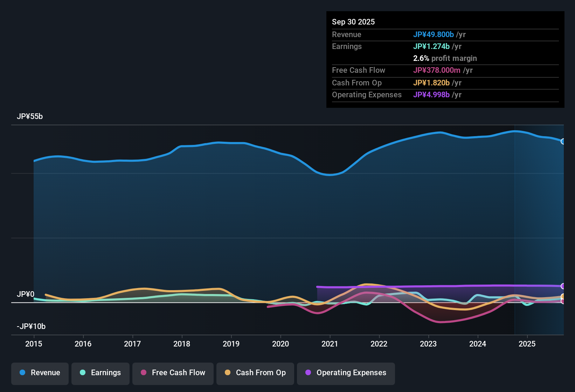Select the Revenue endpoint marker on the chart

[x=563, y=141]
